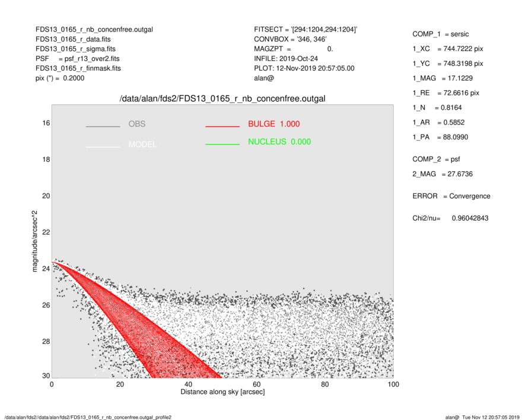The height and width of the screenshot is (420, 525).
Task: Click the green NUCLEUS legend line
Action: pyautogui.click(x=222, y=144)
